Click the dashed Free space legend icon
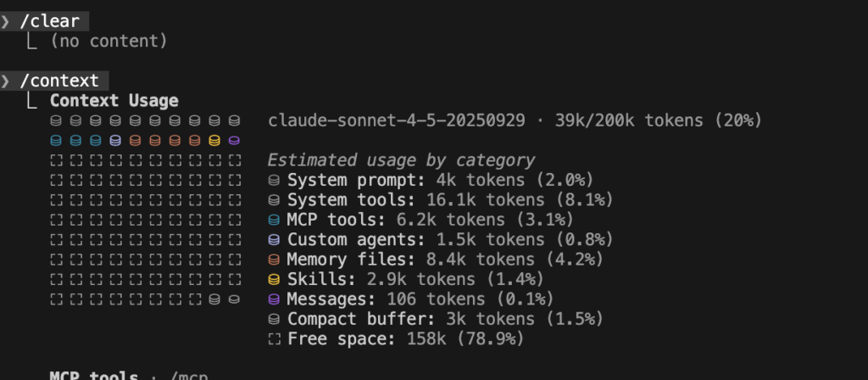Image resolution: width=868 pixels, height=380 pixels. (x=274, y=339)
